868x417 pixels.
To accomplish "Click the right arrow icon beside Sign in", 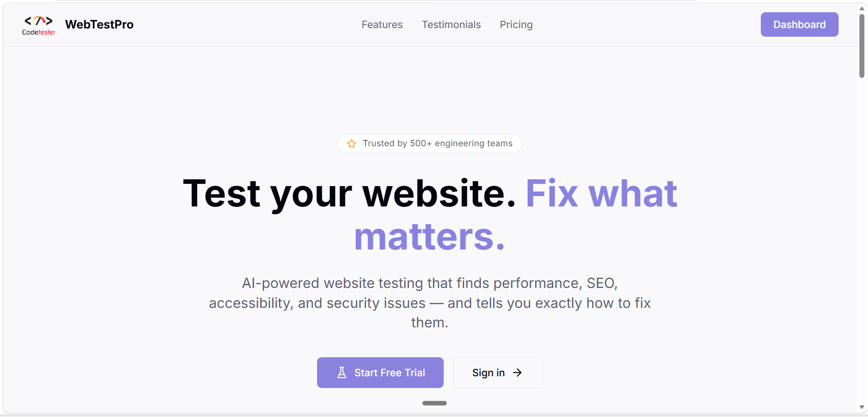I will point(517,373).
